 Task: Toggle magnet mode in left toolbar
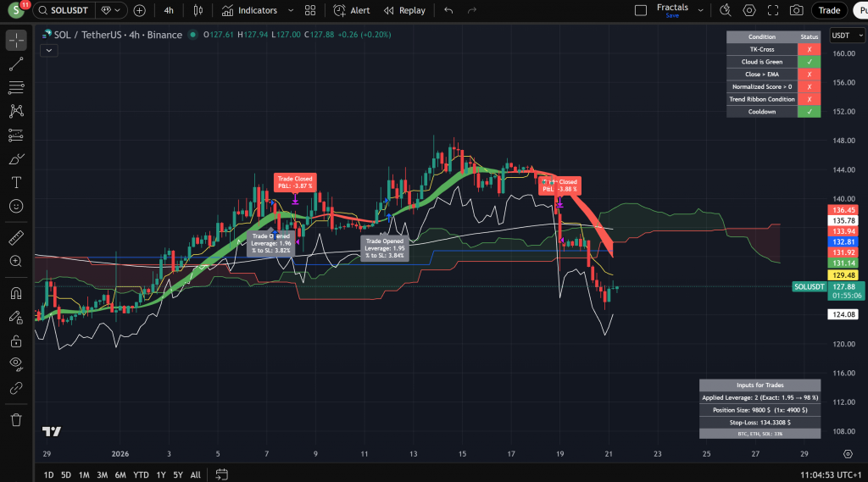16,294
